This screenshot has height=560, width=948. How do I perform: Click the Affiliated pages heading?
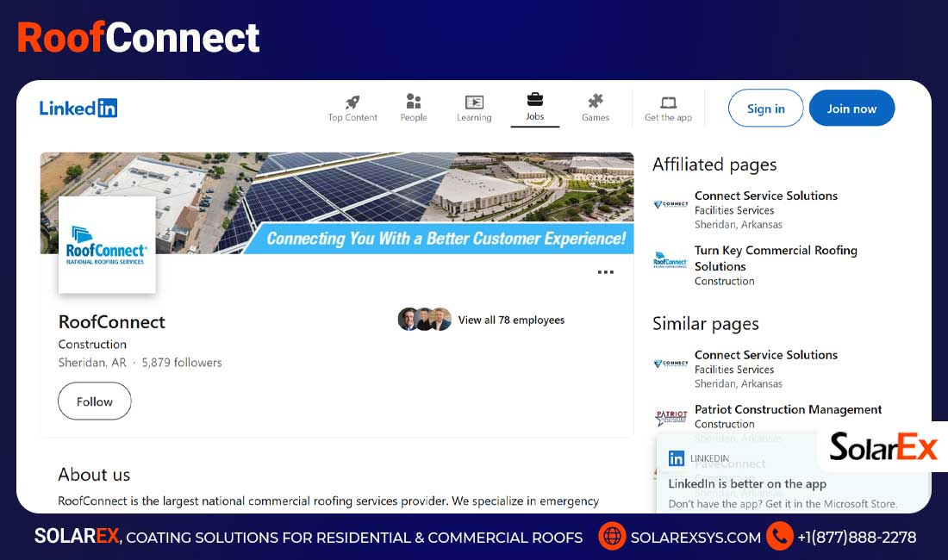pos(714,165)
